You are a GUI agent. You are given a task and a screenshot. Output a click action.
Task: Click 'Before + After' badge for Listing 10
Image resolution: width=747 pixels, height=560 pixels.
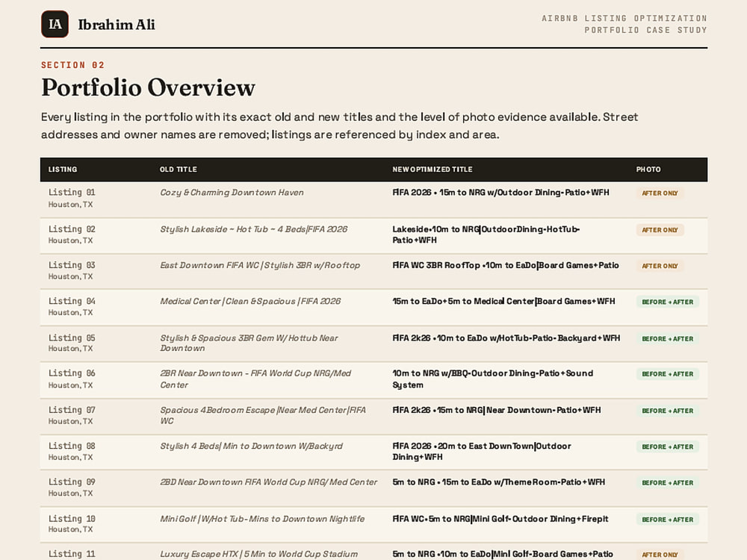tap(667, 520)
